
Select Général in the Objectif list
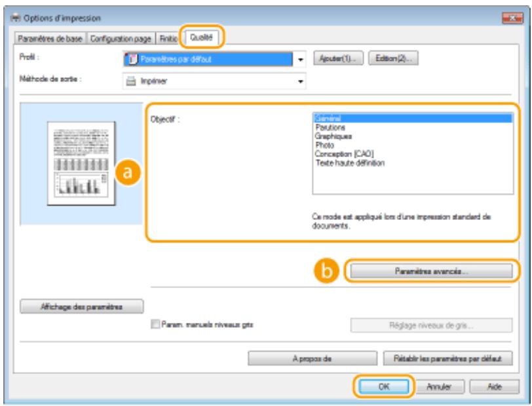pyautogui.click(x=413, y=119)
